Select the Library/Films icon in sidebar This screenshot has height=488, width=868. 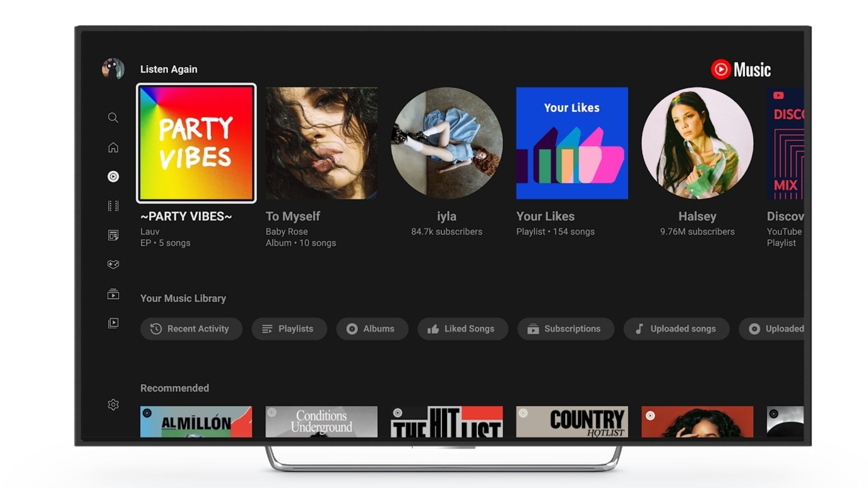pyautogui.click(x=113, y=206)
